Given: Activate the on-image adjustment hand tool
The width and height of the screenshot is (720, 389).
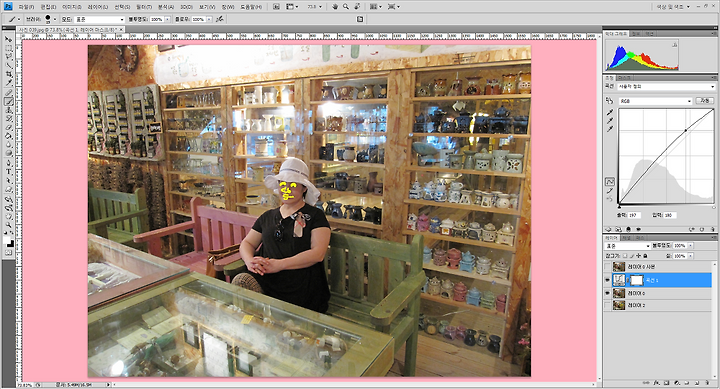Looking at the screenshot, I should click(609, 101).
